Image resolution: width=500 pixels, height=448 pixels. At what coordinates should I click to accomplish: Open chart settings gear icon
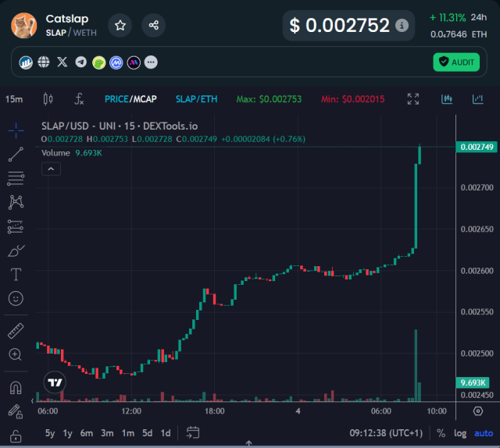(478, 411)
